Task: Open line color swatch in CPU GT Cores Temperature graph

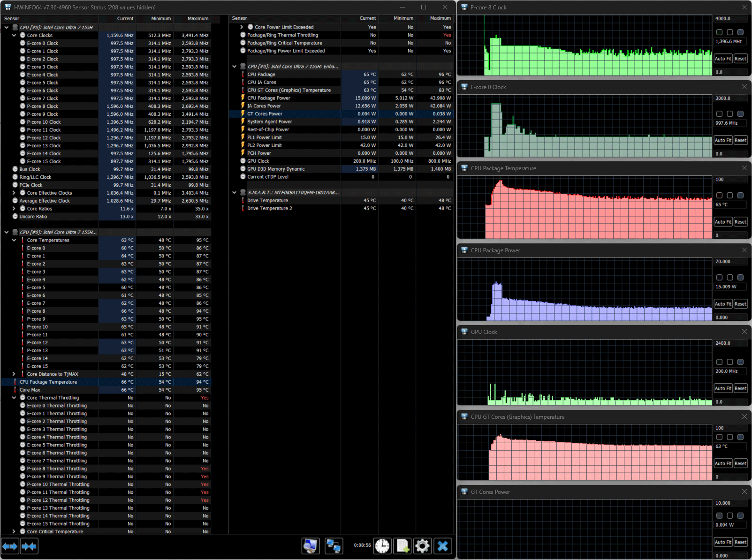Action: click(720, 437)
